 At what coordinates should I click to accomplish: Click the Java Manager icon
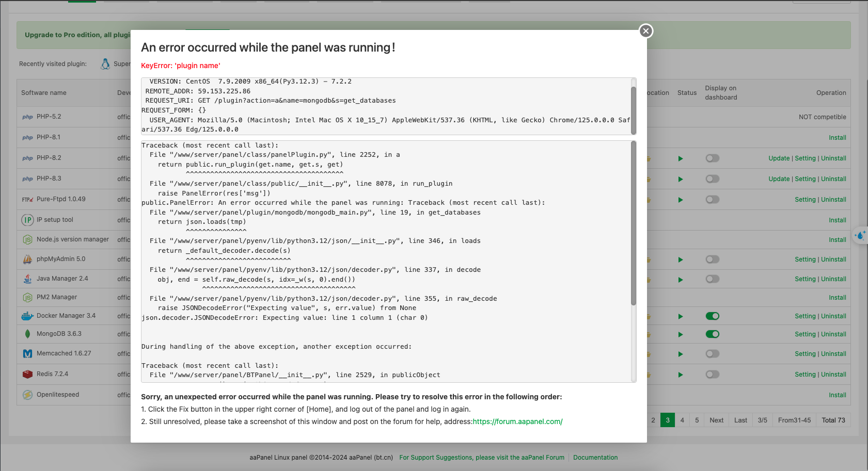(27, 279)
